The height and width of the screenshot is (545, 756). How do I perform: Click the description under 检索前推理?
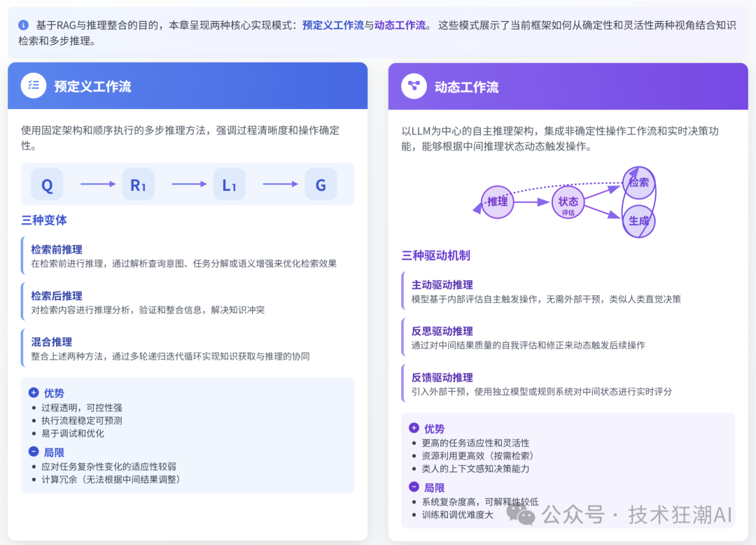pos(183,264)
